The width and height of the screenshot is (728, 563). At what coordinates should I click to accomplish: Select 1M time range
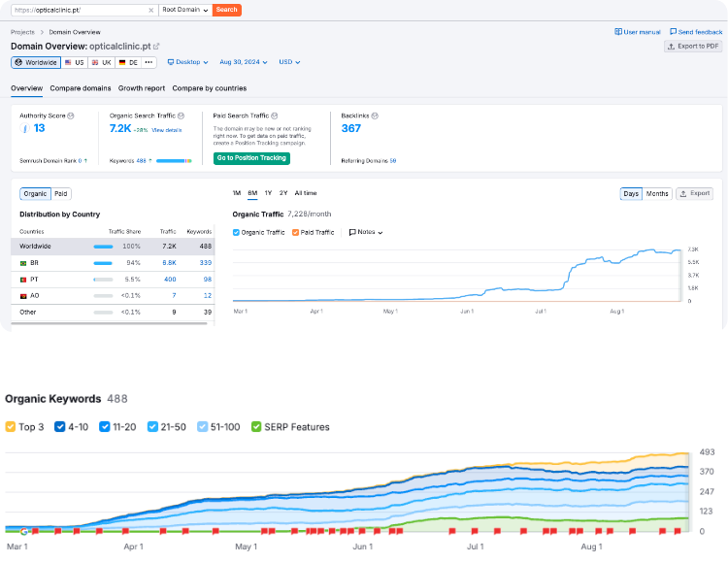click(237, 193)
